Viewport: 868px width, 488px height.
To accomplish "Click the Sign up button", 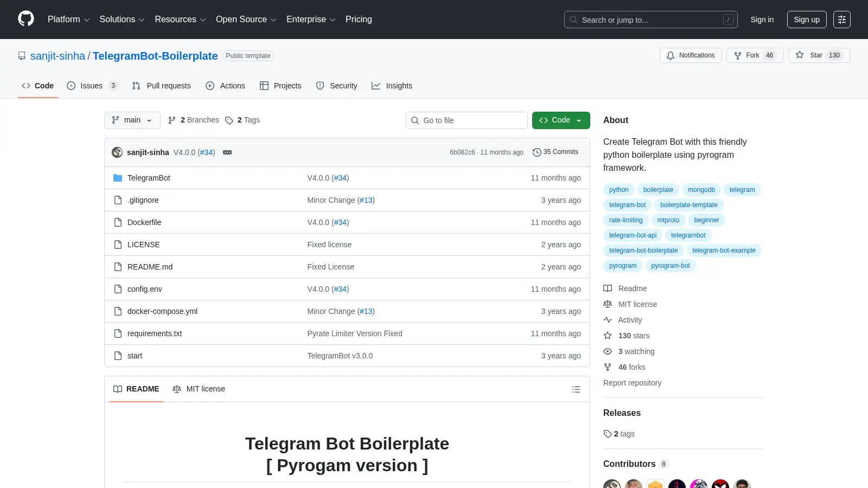I will [807, 20].
